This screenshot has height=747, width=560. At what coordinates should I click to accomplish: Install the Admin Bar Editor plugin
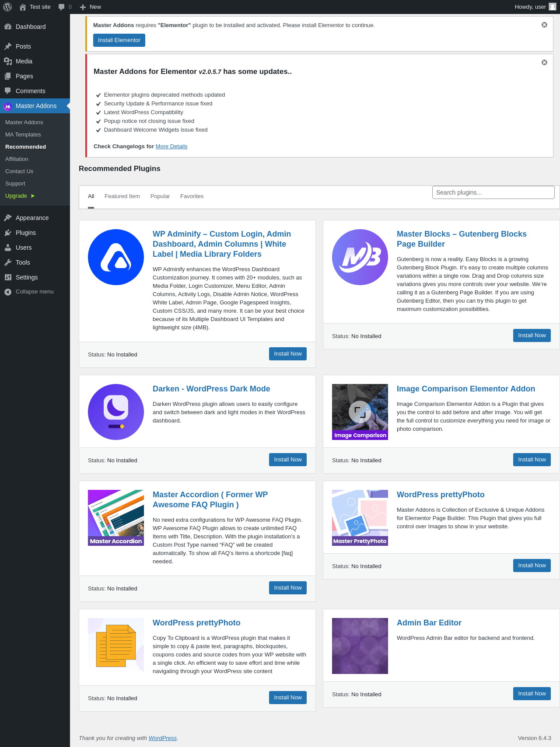pos(532,694)
